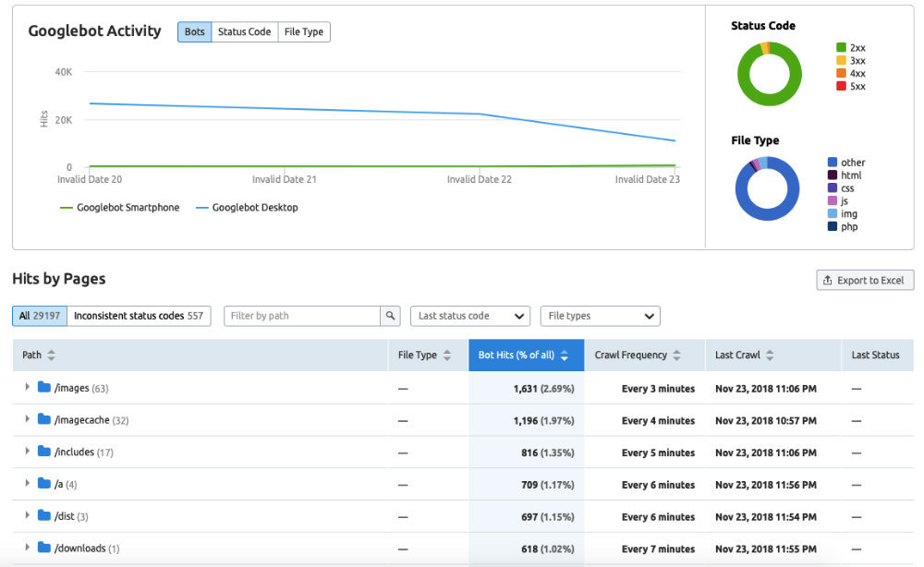
Task: Switch to Status Code chart view
Action: pyautogui.click(x=245, y=31)
